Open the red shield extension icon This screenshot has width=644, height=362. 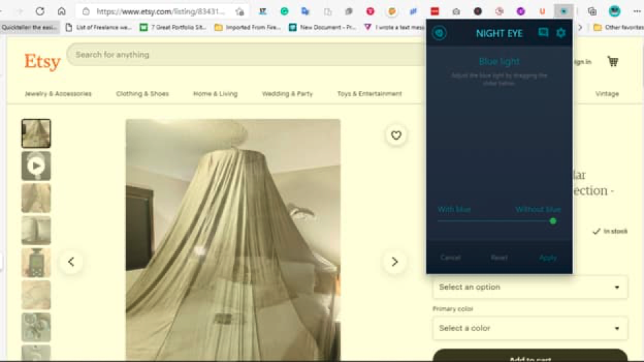370,12
